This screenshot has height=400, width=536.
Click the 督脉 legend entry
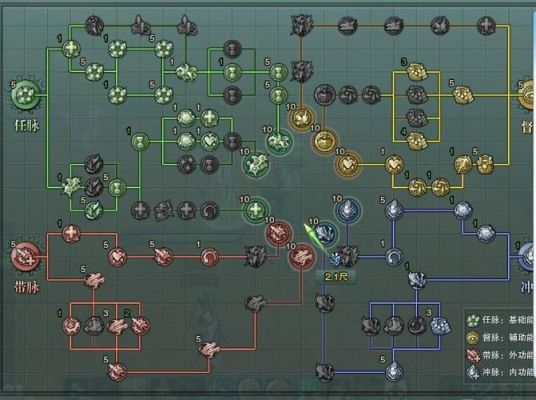point(500,337)
